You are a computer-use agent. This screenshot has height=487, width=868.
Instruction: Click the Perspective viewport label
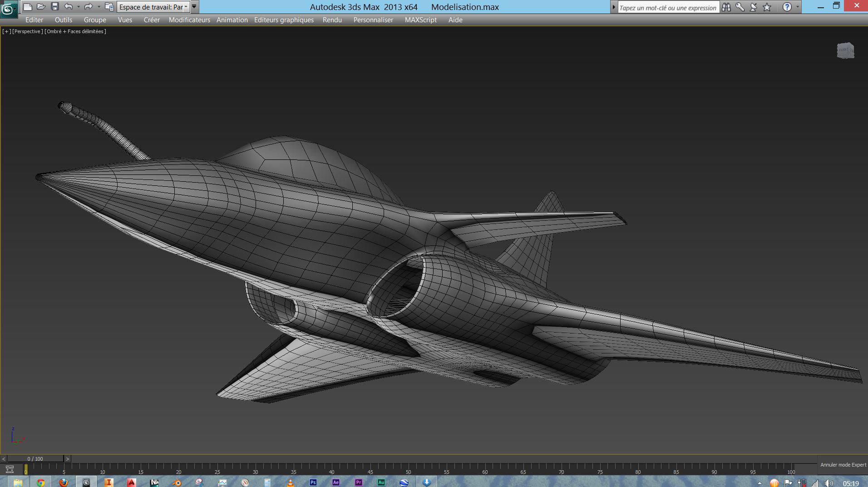[28, 31]
